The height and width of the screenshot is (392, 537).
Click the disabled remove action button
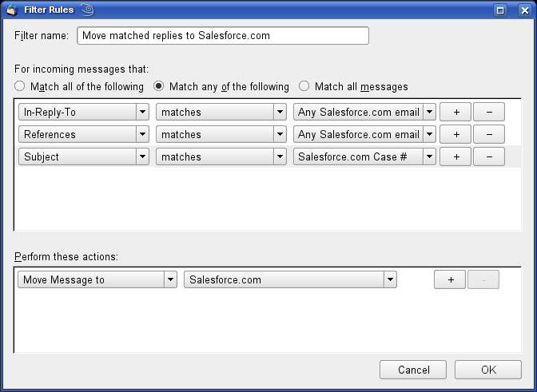coord(483,279)
